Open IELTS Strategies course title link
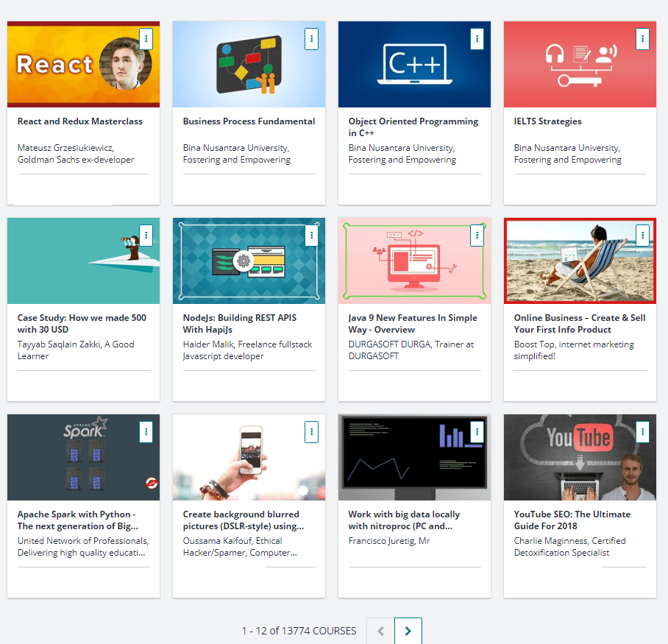The height and width of the screenshot is (644, 668). click(547, 121)
